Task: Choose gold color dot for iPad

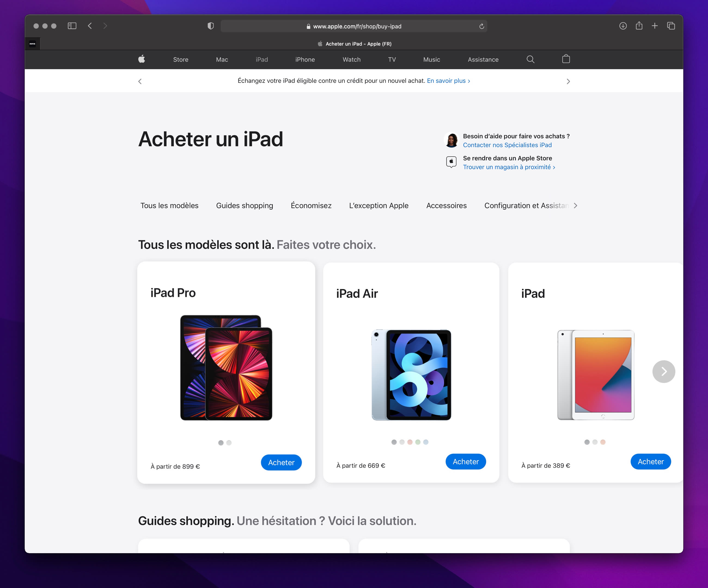Action: tap(603, 442)
